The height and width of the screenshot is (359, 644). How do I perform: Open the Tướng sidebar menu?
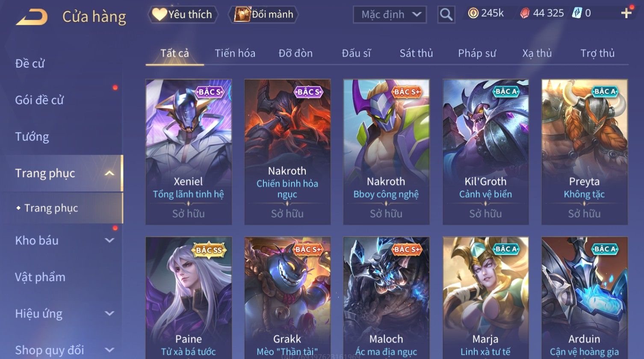click(x=32, y=137)
